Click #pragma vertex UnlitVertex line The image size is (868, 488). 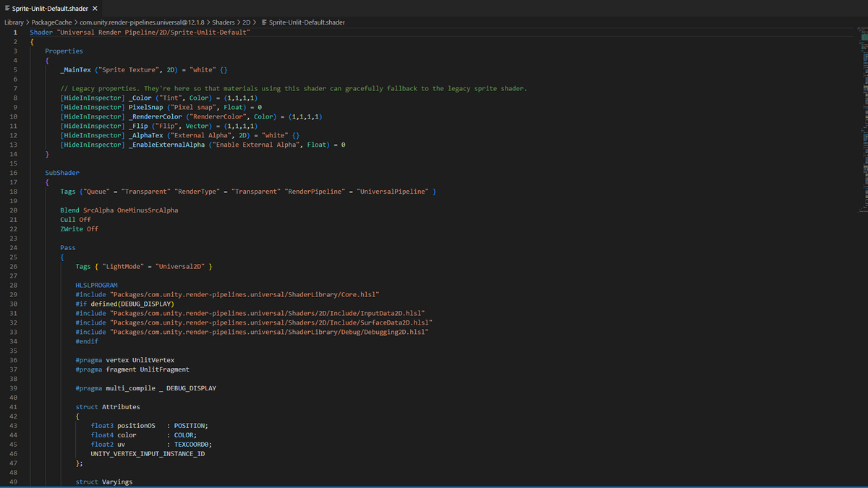[x=124, y=361]
